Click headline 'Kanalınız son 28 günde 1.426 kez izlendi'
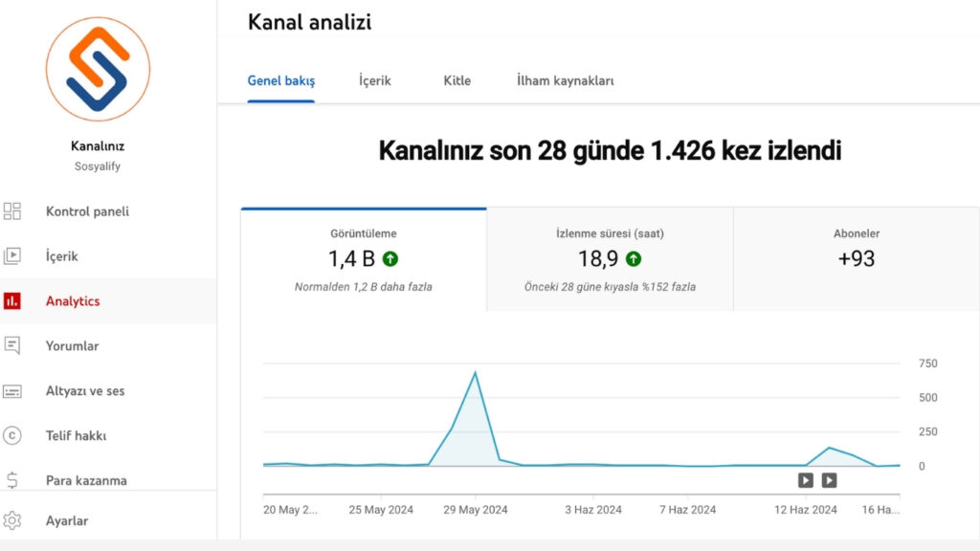 tap(610, 150)
